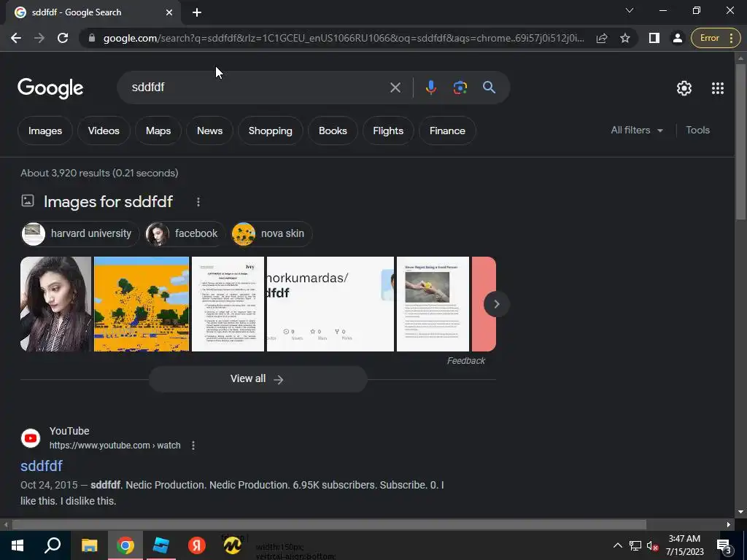Close the sddfdf Google Search tab
The width and height of the screenshot is (747, 560).
pyautogui.click(x=169, y=12)
